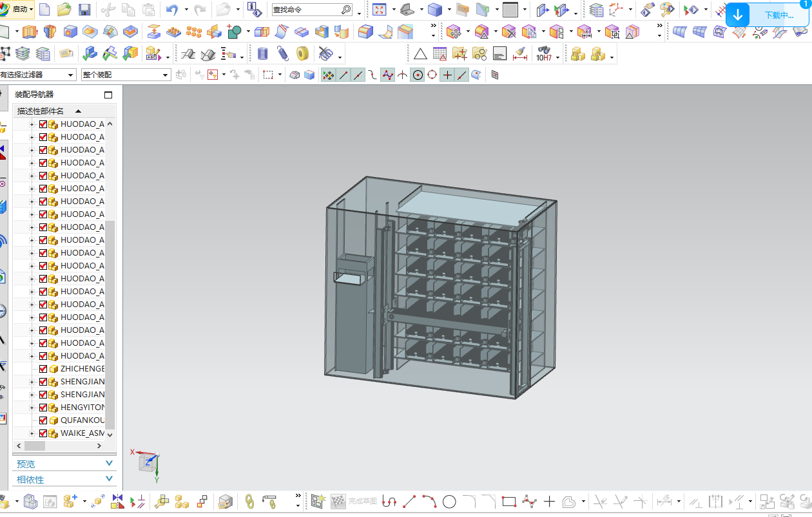812x517 pixels.
Task: Click the scroll-down arrow in the navigator
Action: [x=110, y=435]
